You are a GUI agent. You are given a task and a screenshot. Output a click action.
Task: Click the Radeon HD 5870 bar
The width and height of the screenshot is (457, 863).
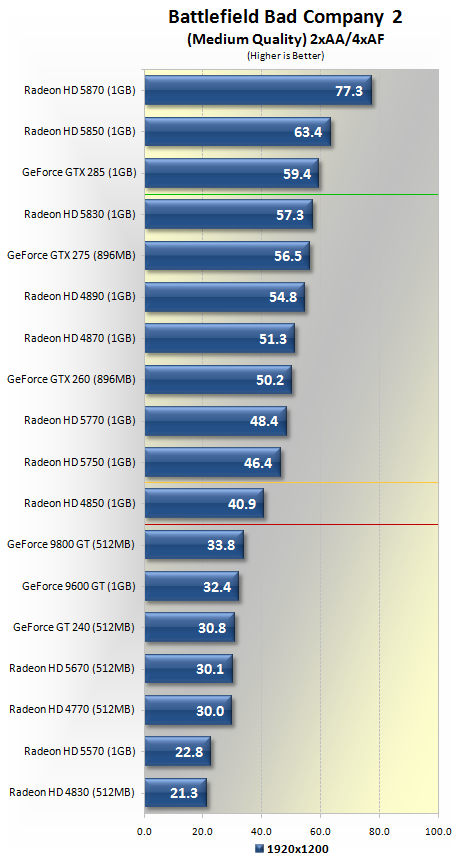coord(258,90)
